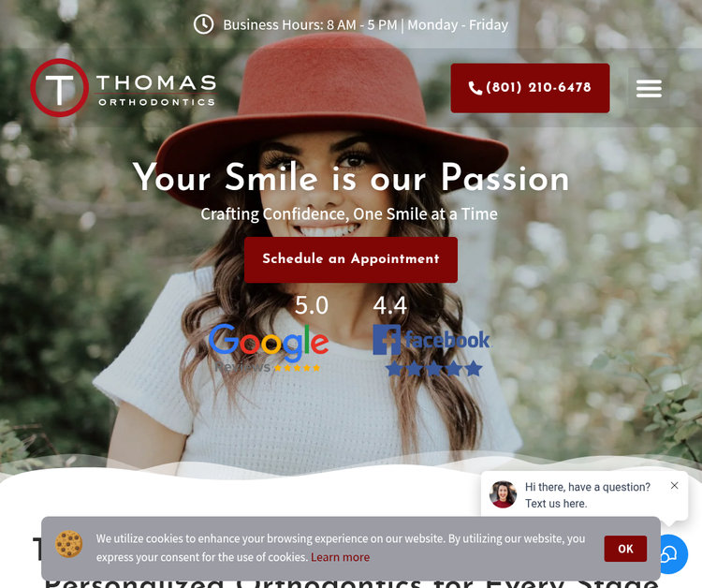Click the Thomas Orthodontics circular T logo
This screenshot has height=588, width=702.
click(60, 88)
